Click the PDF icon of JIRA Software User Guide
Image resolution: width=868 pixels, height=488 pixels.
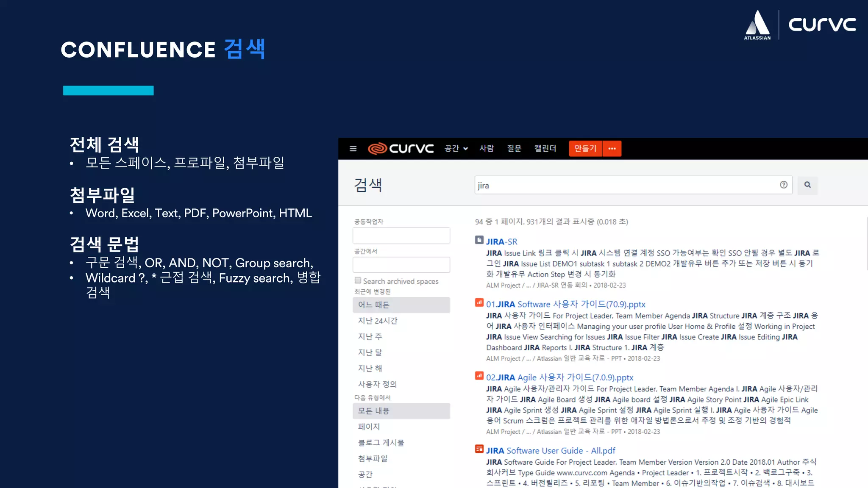479,449
